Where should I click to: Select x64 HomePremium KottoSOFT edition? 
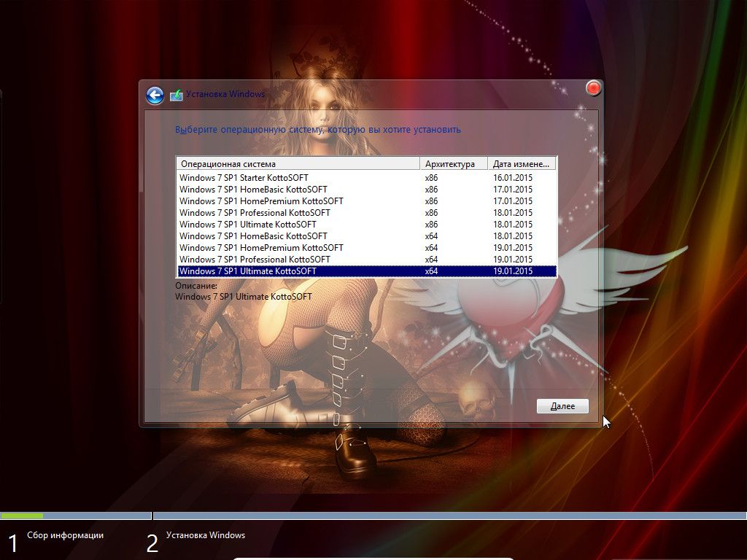pos(366,248)
